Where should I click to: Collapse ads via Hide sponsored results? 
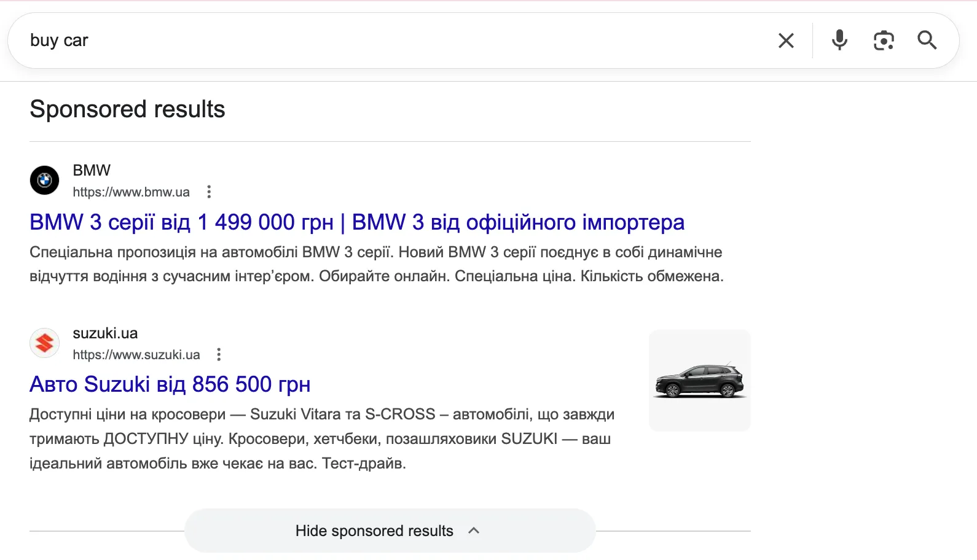[390, 531]
